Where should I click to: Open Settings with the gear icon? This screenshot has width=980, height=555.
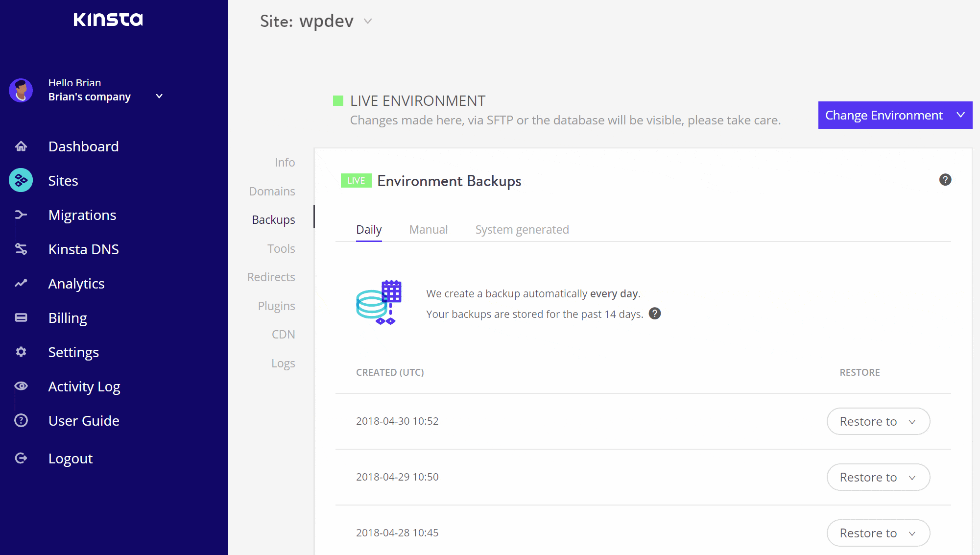[x=21, y=352]
